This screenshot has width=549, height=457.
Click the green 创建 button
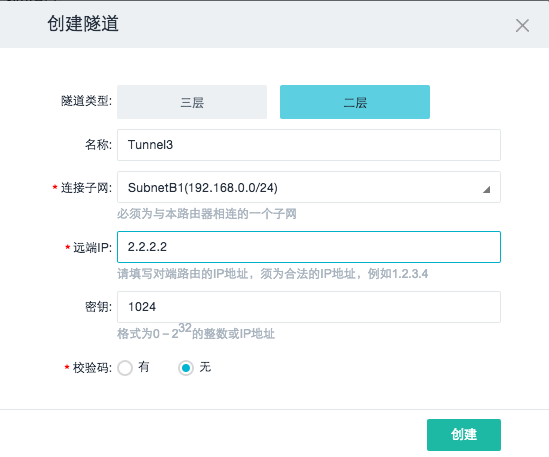(x=464, y=435)
